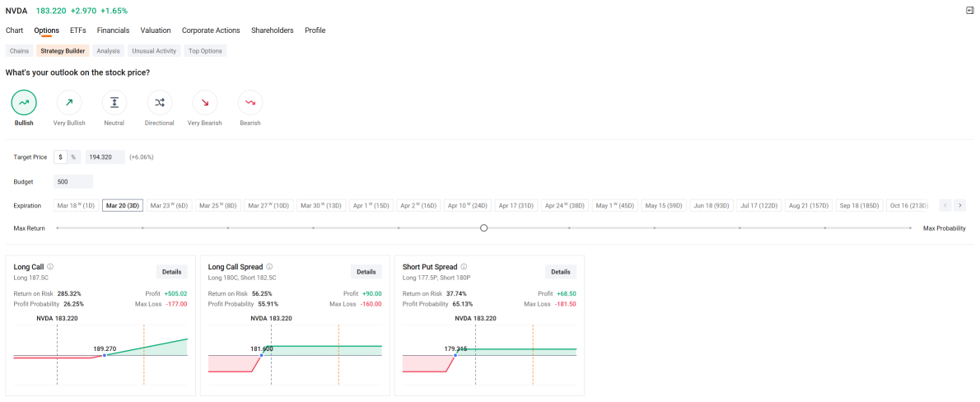The width and height of the screenshot is (980, 402).
Task: Click the Max Return to Probability slider handle
Action: tap(483, 228)
